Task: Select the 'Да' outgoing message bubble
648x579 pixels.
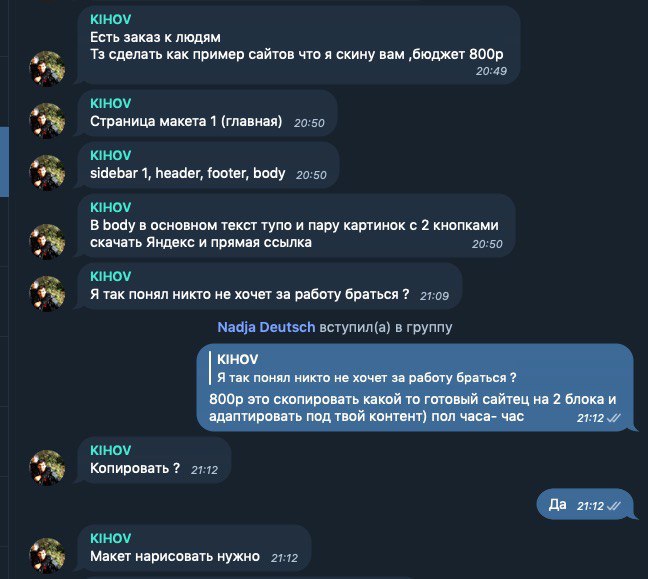Action: tap(585, 504)
